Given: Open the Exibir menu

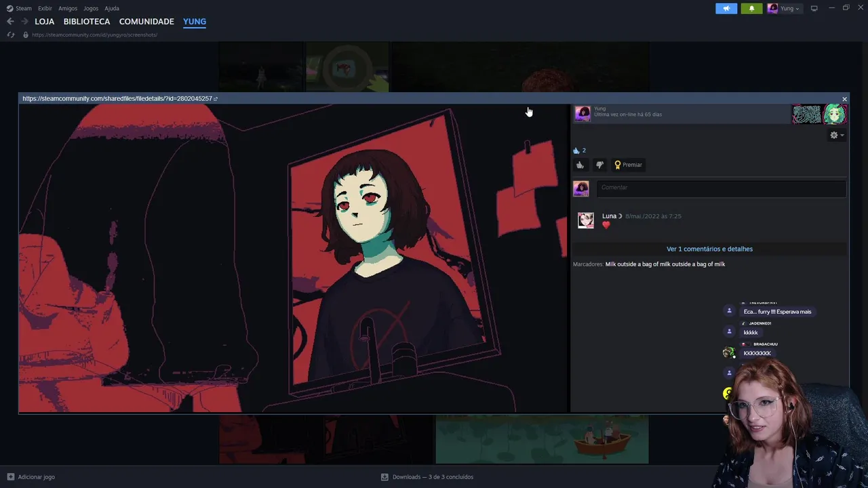Looking at the screenshot, I should pos(45,8).
